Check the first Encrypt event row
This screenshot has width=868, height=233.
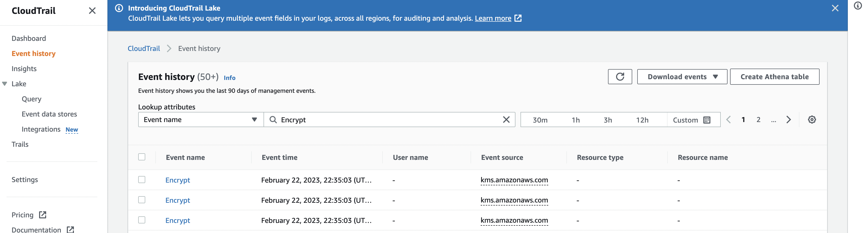pyautogui.click(x=142, y=180)
